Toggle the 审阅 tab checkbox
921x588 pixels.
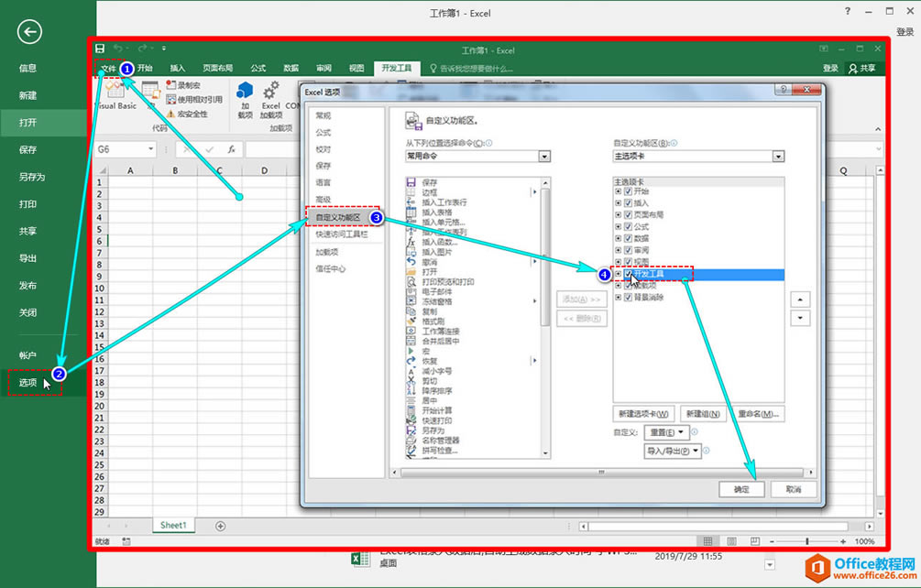pyautogui.click(x=628, y=250)
